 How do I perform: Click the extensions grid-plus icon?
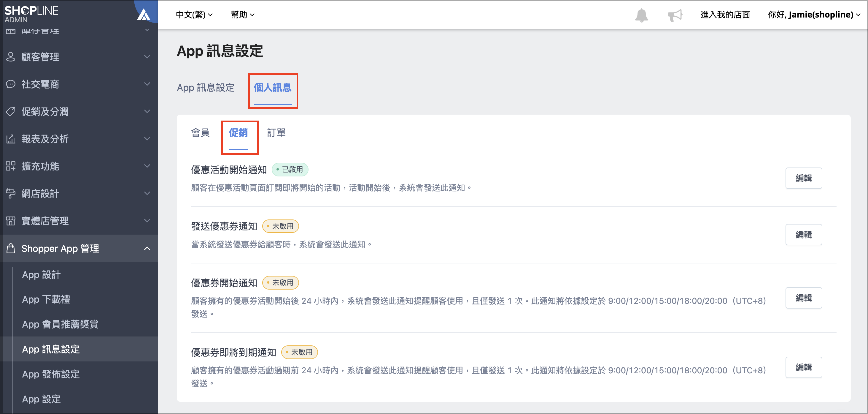point(11,166)
